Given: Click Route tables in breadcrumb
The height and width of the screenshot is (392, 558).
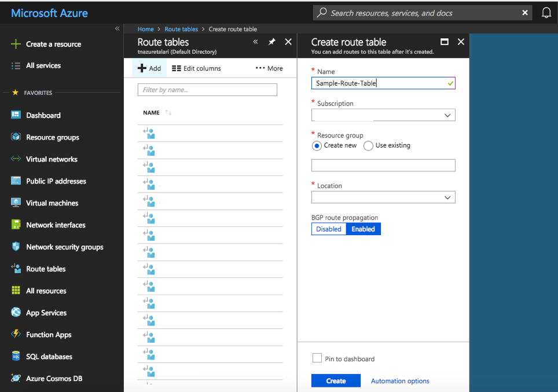Looking at the screenshot, I should [181, 29].
